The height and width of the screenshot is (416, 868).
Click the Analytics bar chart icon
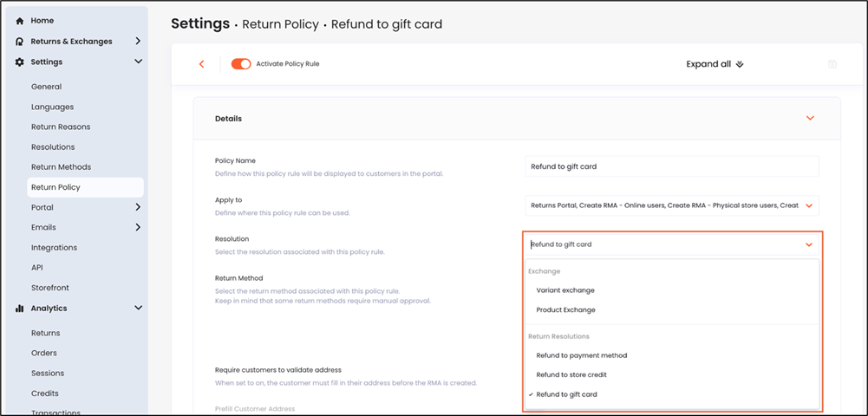click(20, 309)
